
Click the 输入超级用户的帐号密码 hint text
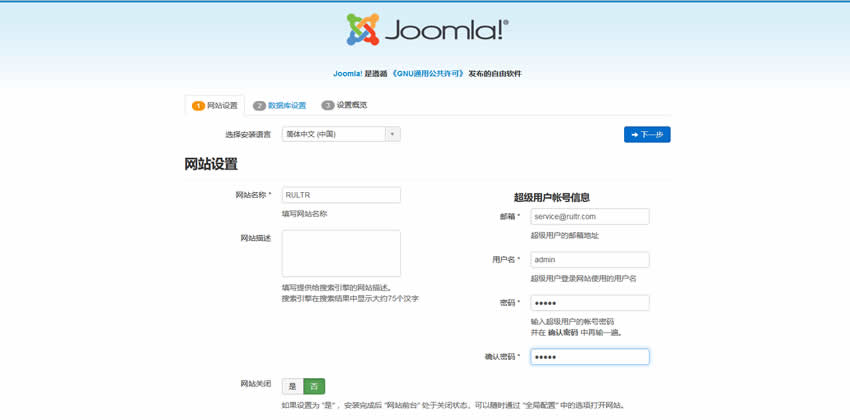tap(572, 322)
